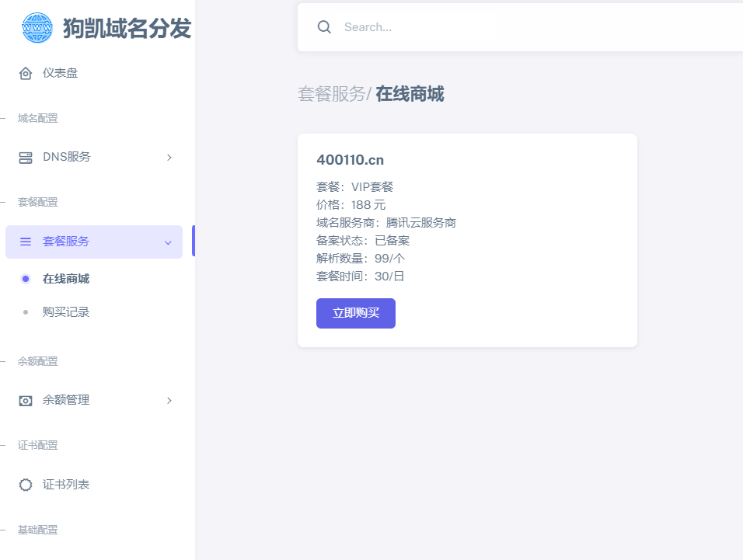
Task: Click the 套餐服务 hamburger list icon
Action: (x=26, y=242)
